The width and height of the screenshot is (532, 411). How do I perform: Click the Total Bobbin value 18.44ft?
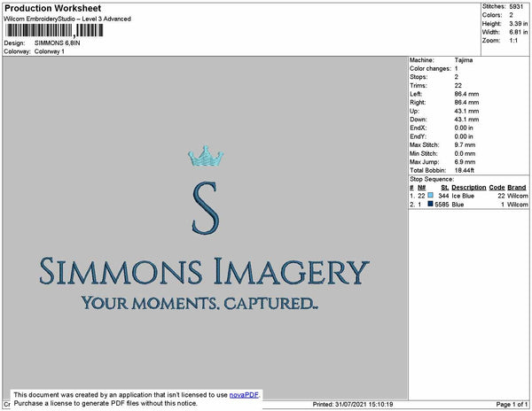click(x=465, y=170)
